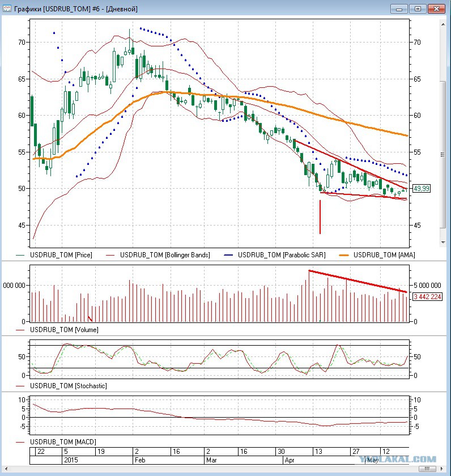Click the date 27 on the time axis
The image size is (451, 476).
pos(356,452)
